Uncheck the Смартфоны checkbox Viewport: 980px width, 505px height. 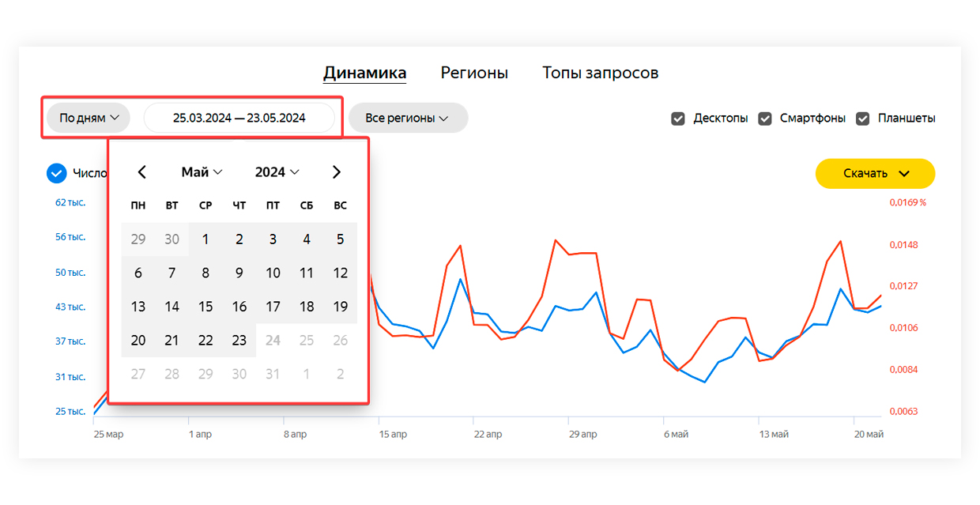tap(765, 119)
